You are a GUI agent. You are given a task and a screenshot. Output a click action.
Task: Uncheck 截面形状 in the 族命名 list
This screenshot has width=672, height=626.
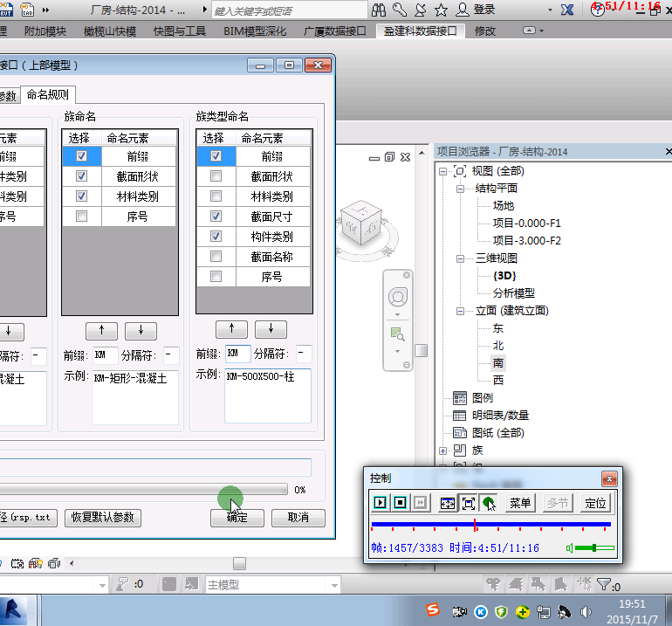click(81, 176)
